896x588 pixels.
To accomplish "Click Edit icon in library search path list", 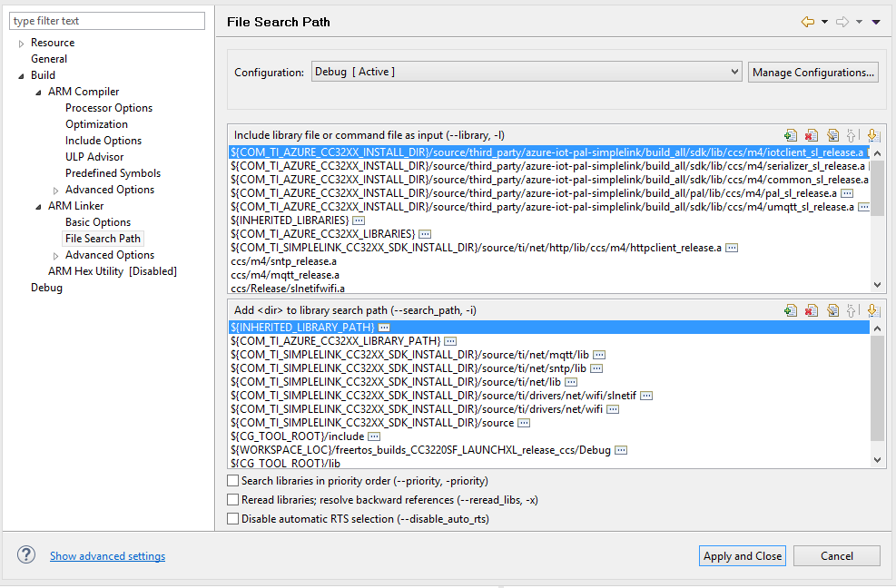I will [x=832, y=310].
